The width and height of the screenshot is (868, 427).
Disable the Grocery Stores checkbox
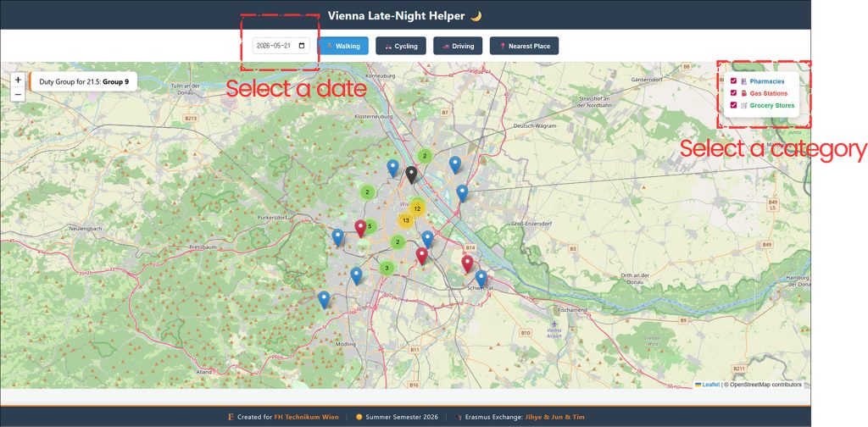pos(733,105)
